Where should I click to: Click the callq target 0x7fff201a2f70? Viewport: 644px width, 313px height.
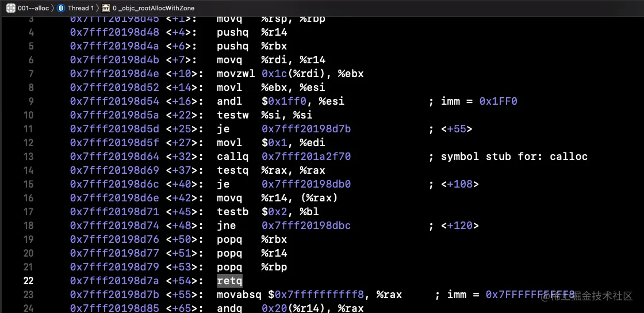pyautogui.click(x=306, y=156)
